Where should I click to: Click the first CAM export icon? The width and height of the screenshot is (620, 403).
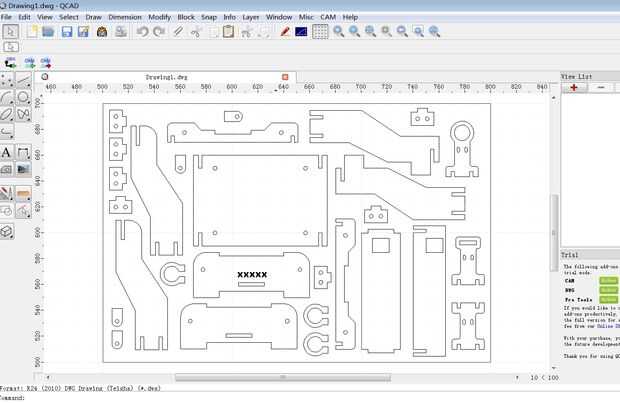10,62
